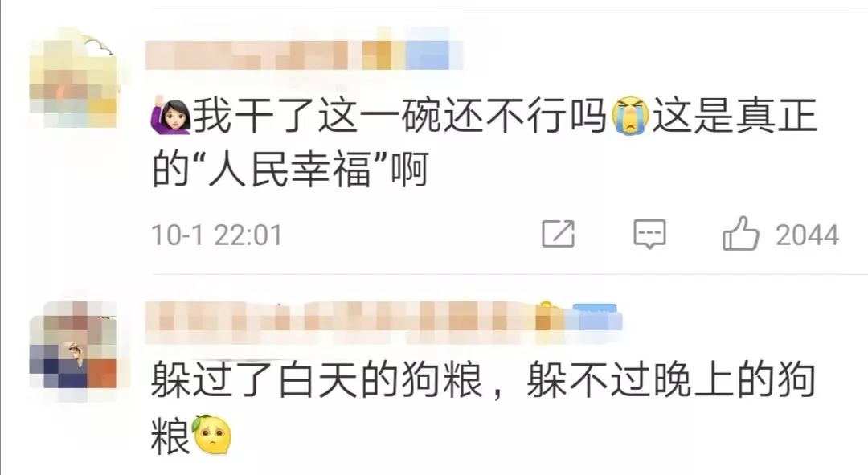The height and width of the screenshot is (475, 868).
Task: Select the comment starting 躲过了白天的狗粮
Action: click(483, 407)
